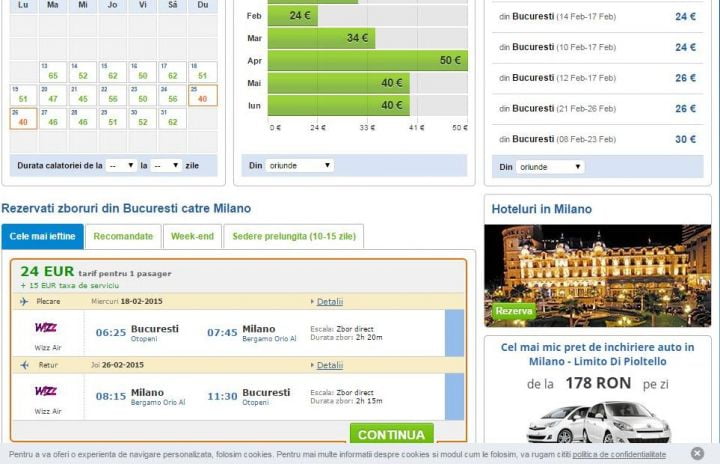The image size is (720, 464).
Task: Open the maximum trip duration dropdown
Action: [x=166, y=165]
